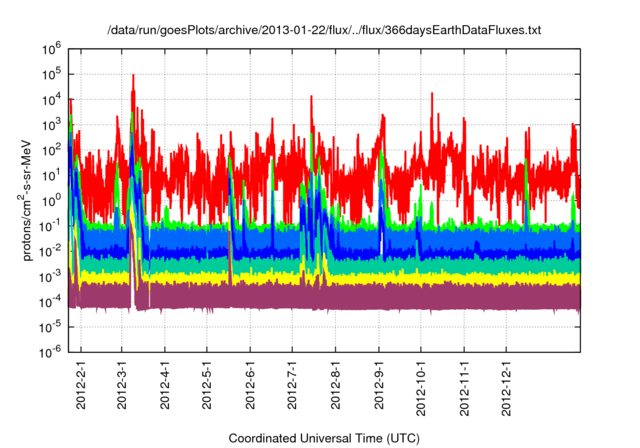Click the 10^0 y-axis tick label

[51, 201]
